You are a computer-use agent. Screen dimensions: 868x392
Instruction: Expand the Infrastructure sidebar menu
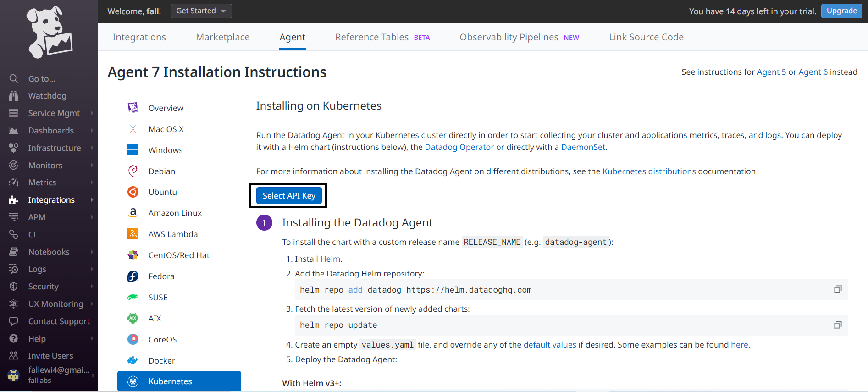point(54,148)
